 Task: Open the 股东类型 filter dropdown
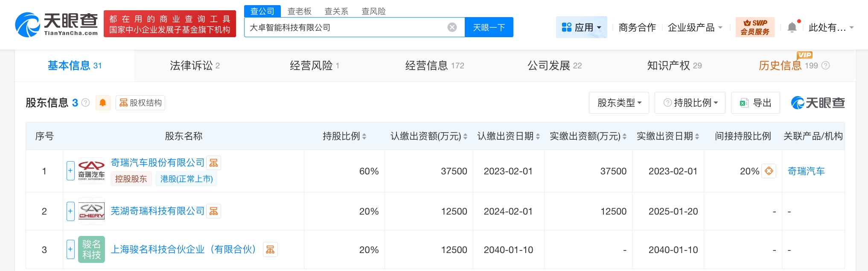tap(619, 103)
